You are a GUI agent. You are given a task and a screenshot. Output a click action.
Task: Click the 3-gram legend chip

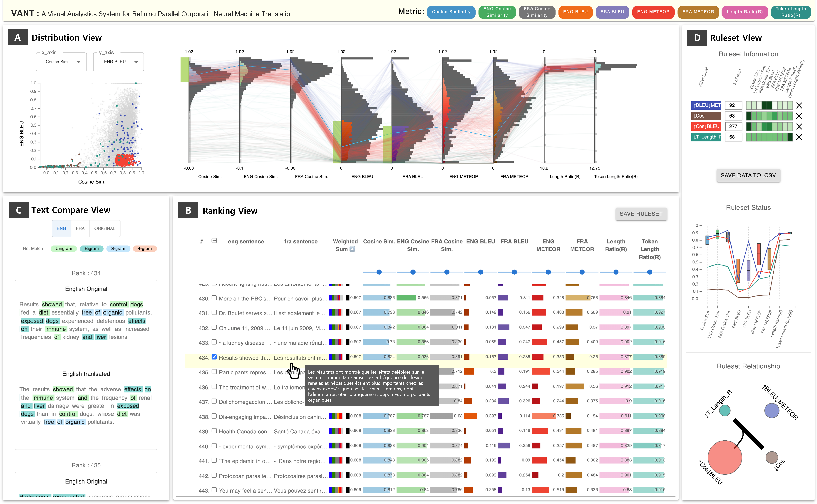pyautogui.click(x=118, y=248)
